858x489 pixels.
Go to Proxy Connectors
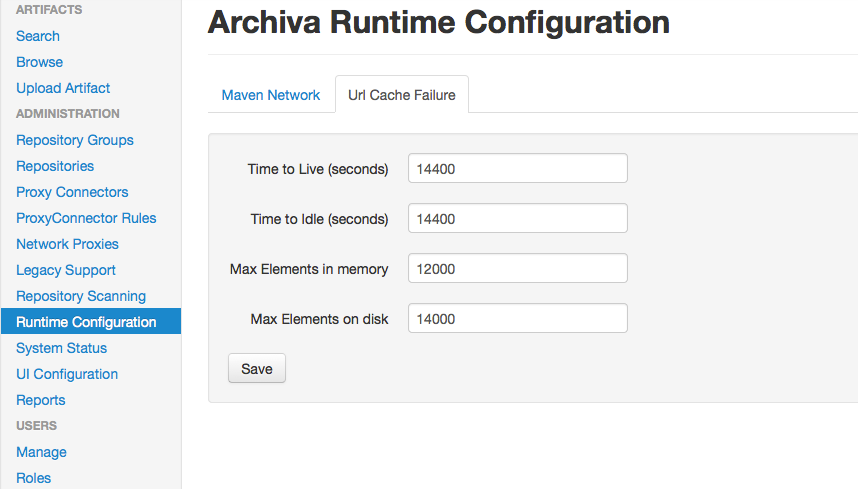pos(72,192)
